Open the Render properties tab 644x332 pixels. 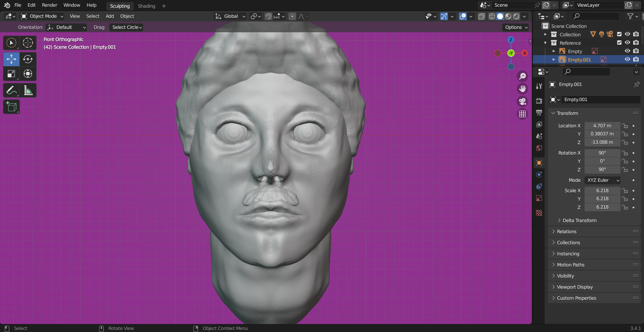click(x=539, y=101)
